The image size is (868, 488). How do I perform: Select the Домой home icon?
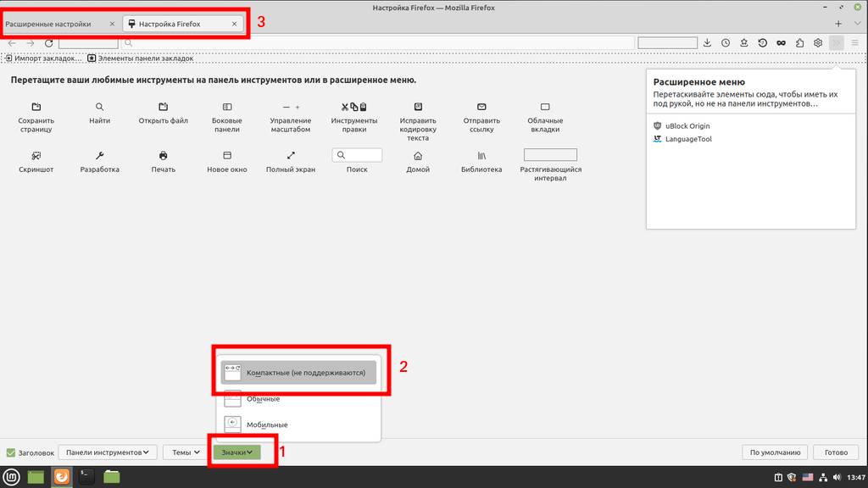point(417,156)
